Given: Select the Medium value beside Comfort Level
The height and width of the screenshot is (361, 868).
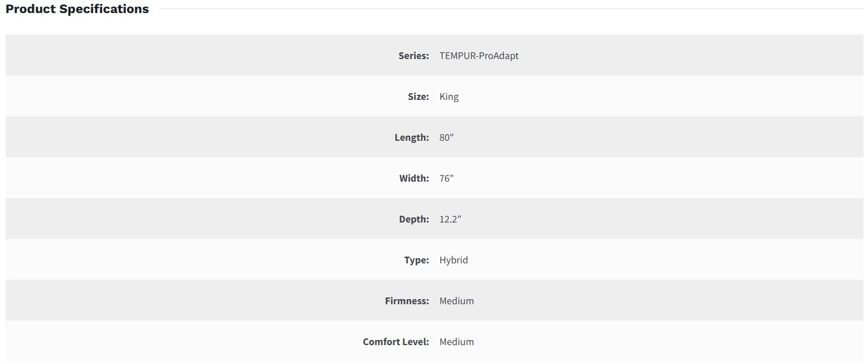Looking at the screenshot, I should tap(456, 342).
